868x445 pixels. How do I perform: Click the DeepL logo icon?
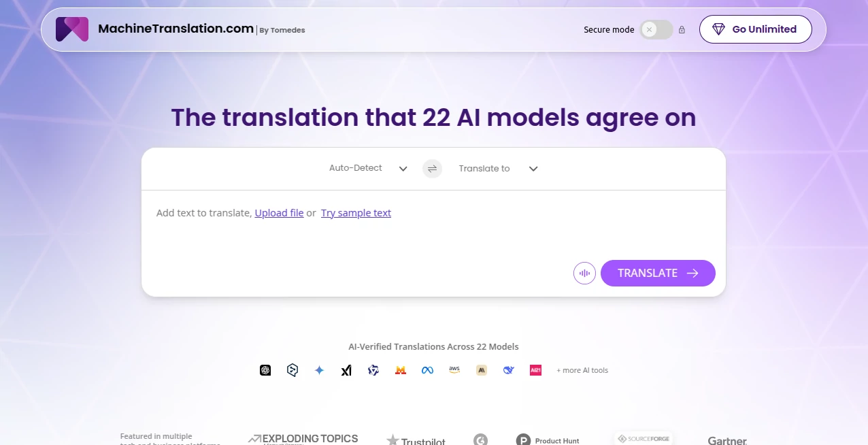(293, 370)
